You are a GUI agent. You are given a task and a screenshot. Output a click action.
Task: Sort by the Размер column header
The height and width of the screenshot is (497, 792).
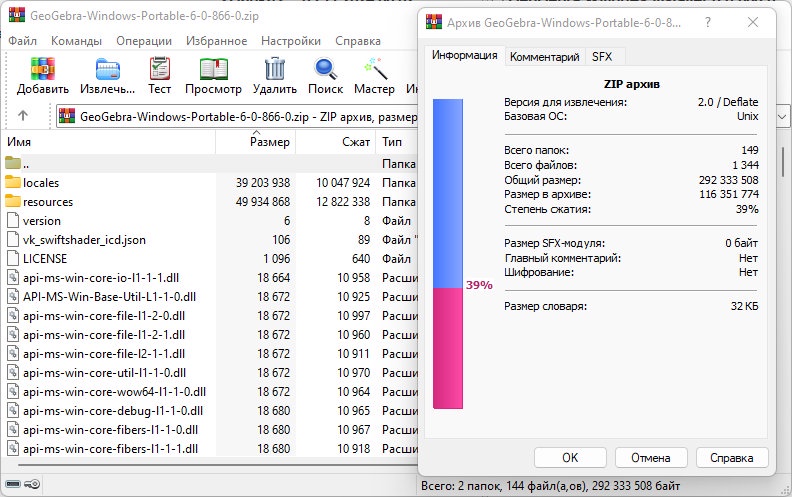(x=256, y=142)
